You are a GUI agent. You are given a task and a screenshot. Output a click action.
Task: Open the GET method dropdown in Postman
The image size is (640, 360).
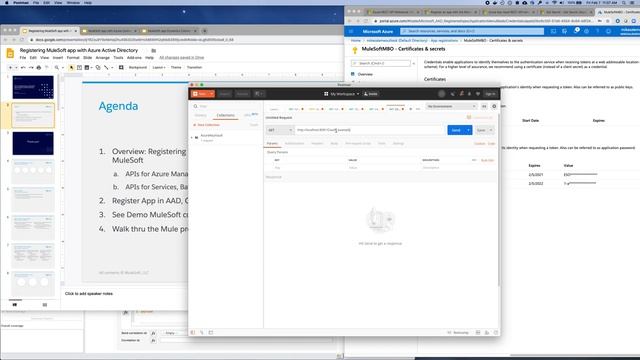click(x=280, y=130)
